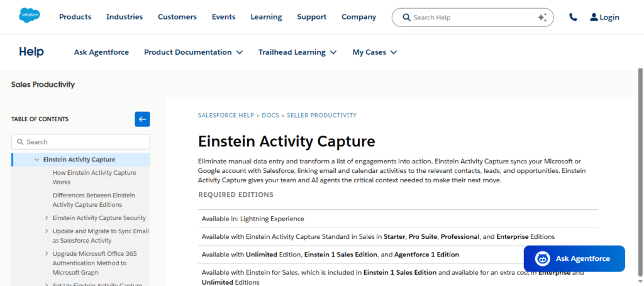644x286 pixels.
Task: Click the search magnifier icon in Search Help
Action: point(407,17)
